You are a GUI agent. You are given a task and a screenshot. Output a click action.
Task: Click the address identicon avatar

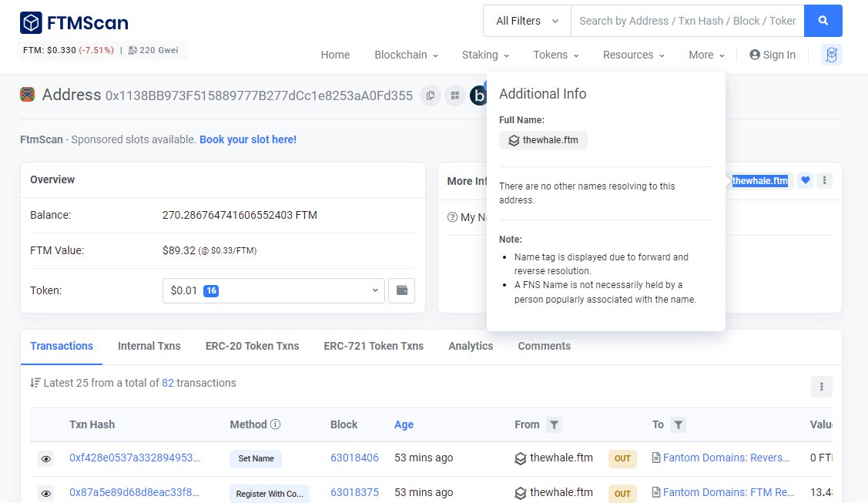(x=27, y=95)
